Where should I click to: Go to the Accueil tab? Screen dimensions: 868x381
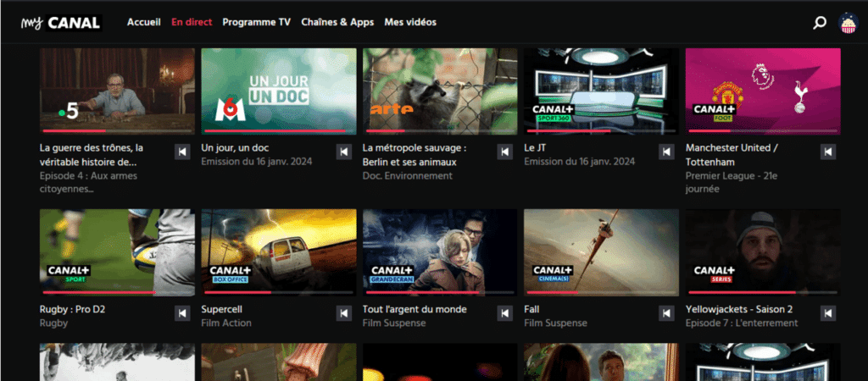144,22
